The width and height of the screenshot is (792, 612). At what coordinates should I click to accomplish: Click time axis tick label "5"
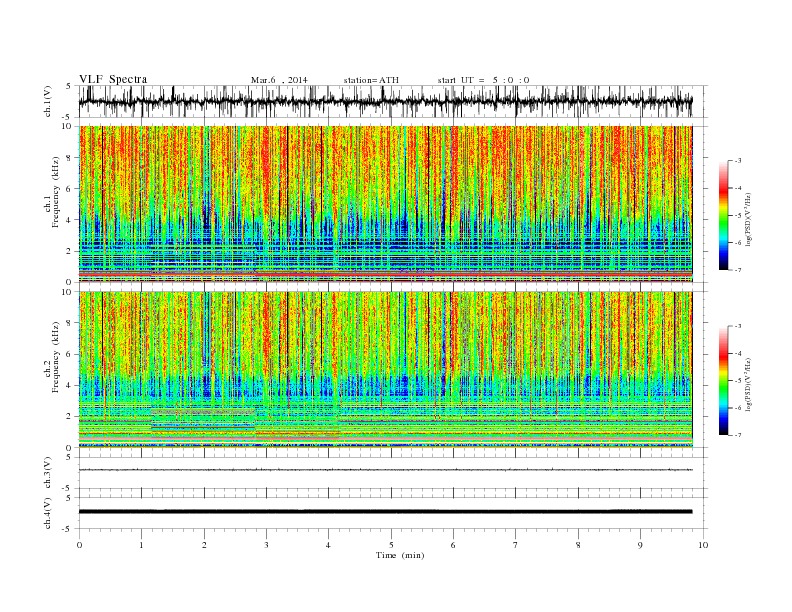[391, 545]
